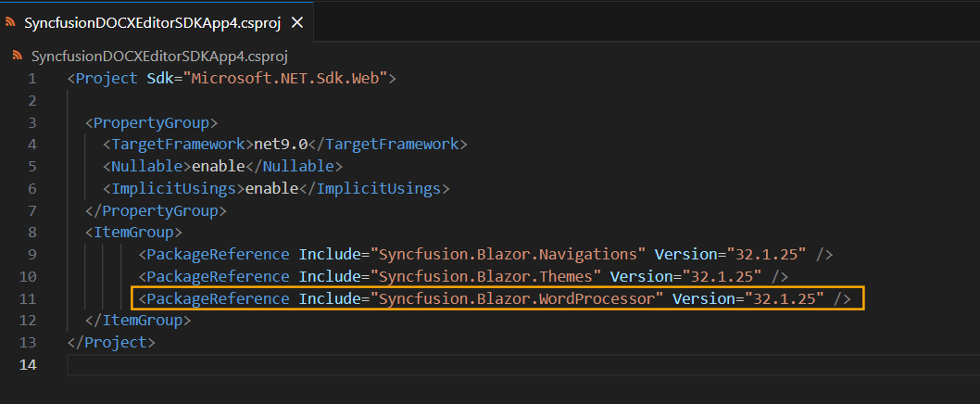The image size is (980, 404).
Task: Close the SyncfusionDOCXEditorSDKApp4.csproj tab
Action: pos(297,23)
